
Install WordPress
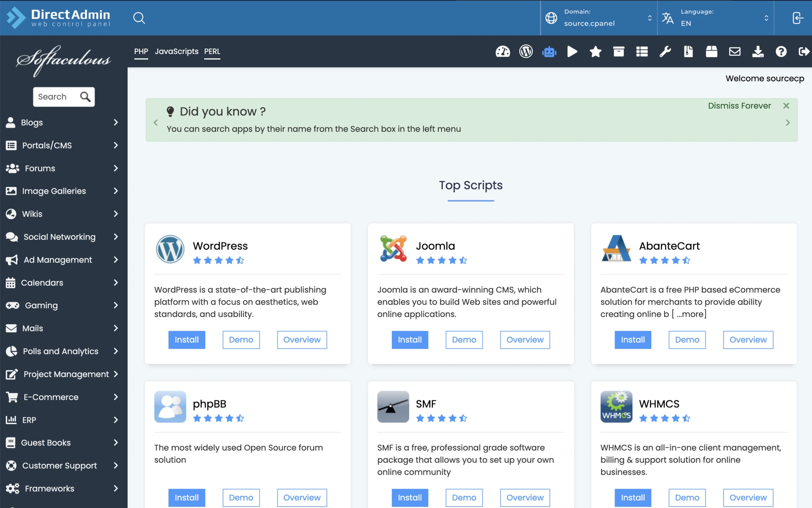click(187, 340)
